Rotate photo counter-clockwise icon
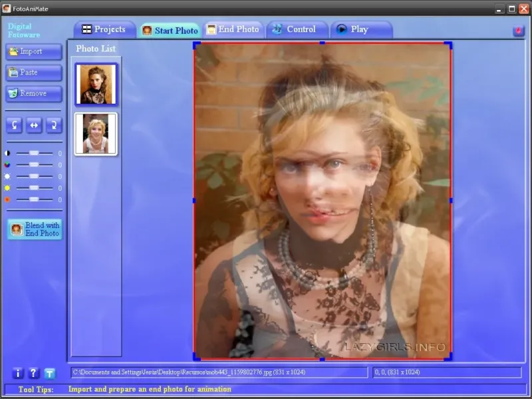 click(x=14, y=125)
